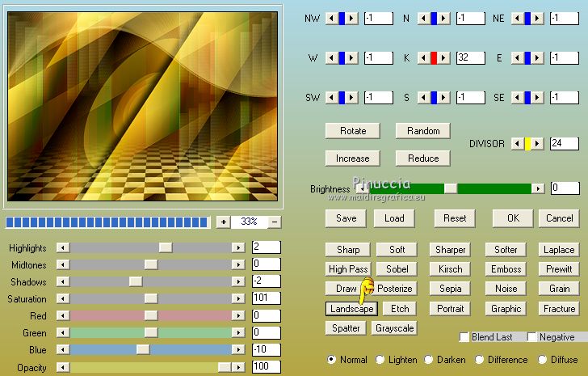
Task: Select the Normal blend mode
Action: click(331, 360)
